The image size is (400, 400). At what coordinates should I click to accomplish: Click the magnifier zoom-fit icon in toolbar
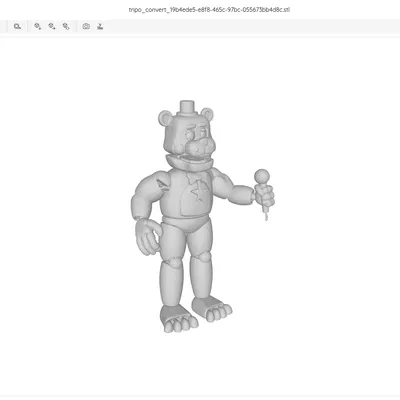pyautogui.click(x=17, y=26)
